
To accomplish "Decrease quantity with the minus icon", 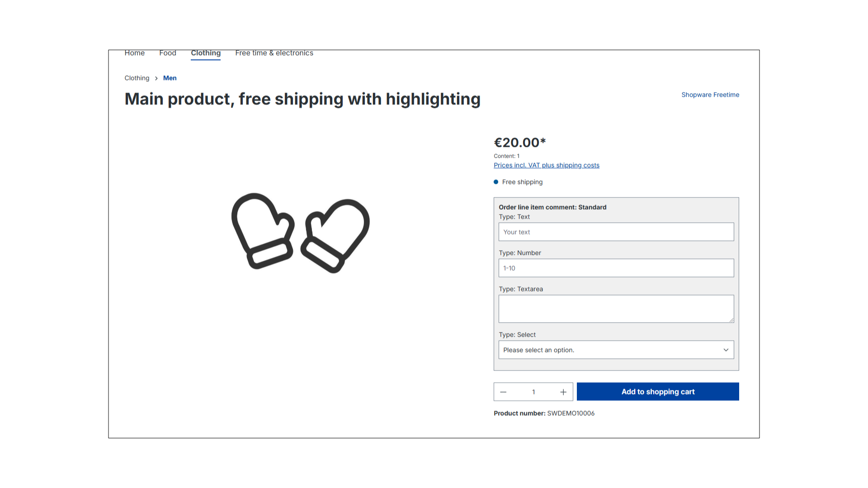I will click(x=503, y=392).
